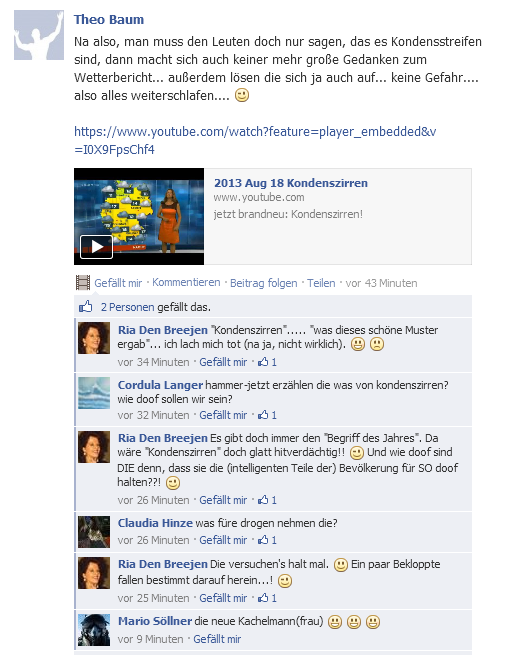The height and width of the screenshot is (655, 511).
Task: Open the '2013 Aug 18 Kondenszirren' title link
Action: pyautogui.click(x=291, y=183)
